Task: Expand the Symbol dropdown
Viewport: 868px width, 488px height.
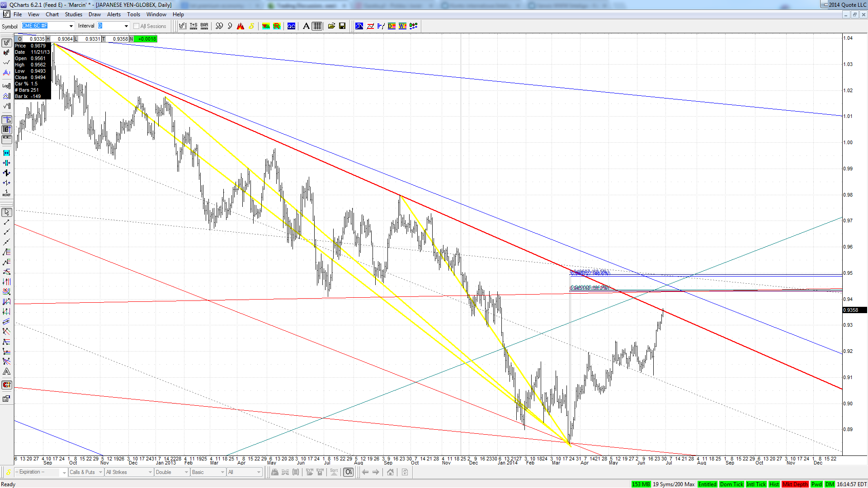Action: [x=71, y=26]
